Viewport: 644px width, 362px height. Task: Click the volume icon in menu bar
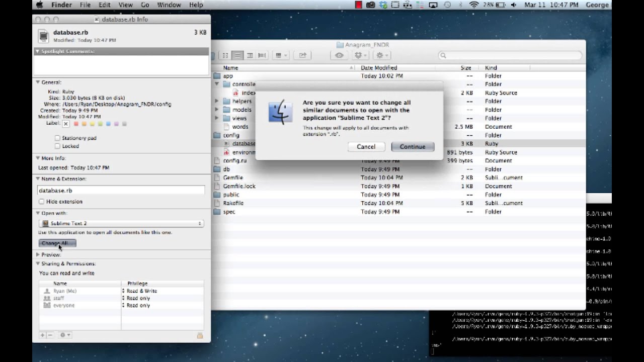pos(514,5)
